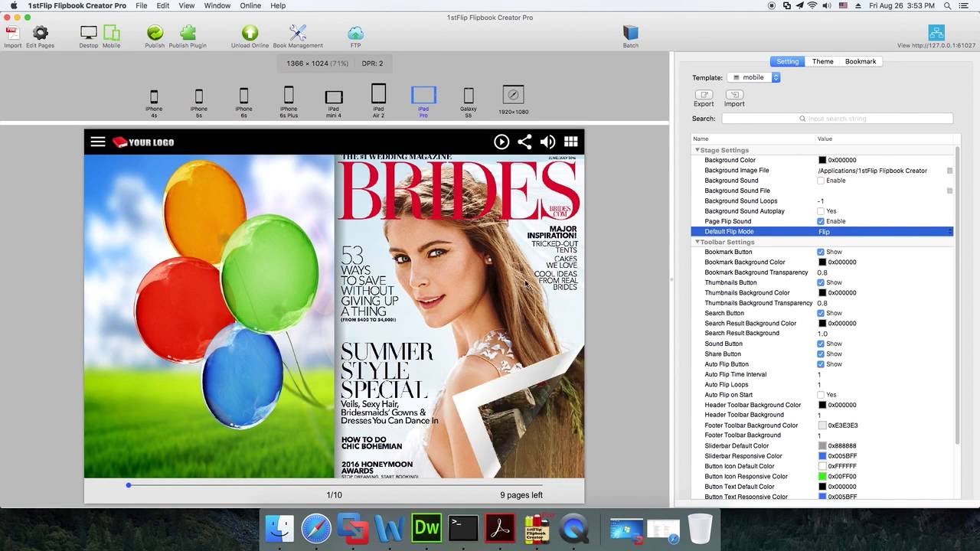Toggle Search Button Show checkbox
Viewport: 980px width, 551px height.
821,313
